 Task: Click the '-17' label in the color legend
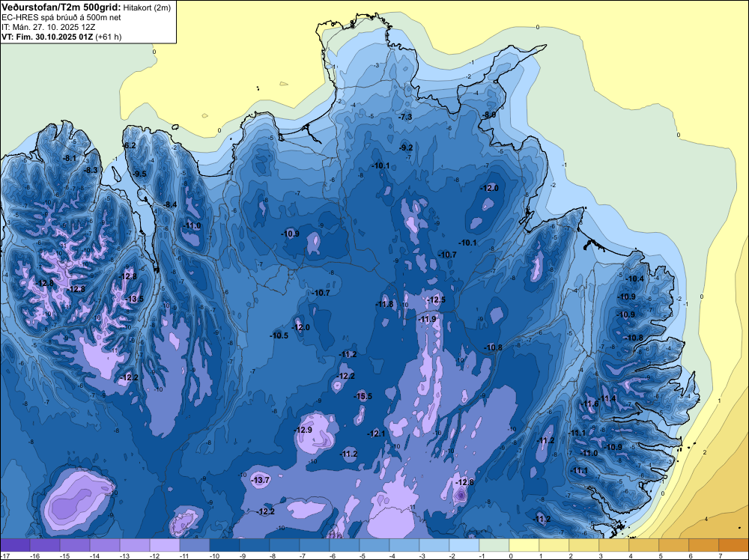[4, 556]
